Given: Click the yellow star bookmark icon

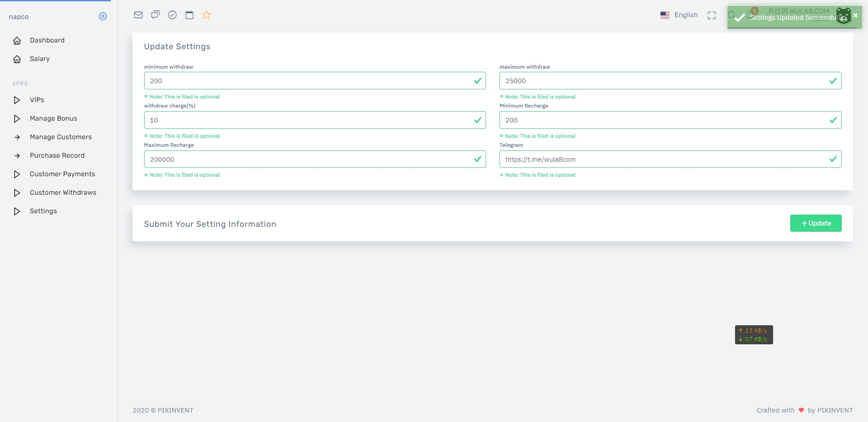Looking at the screenshot, I should (x=207, y=15).
